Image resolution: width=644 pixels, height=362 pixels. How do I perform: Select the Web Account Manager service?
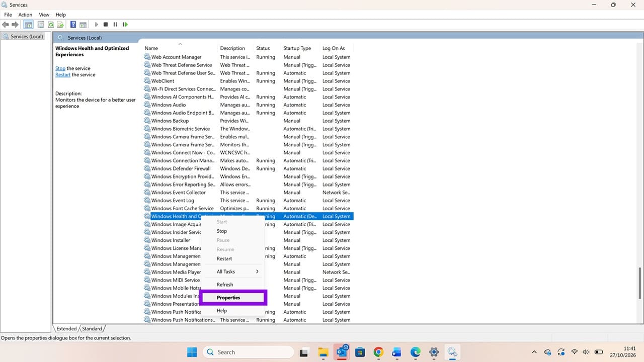click(x=249, y=57)
